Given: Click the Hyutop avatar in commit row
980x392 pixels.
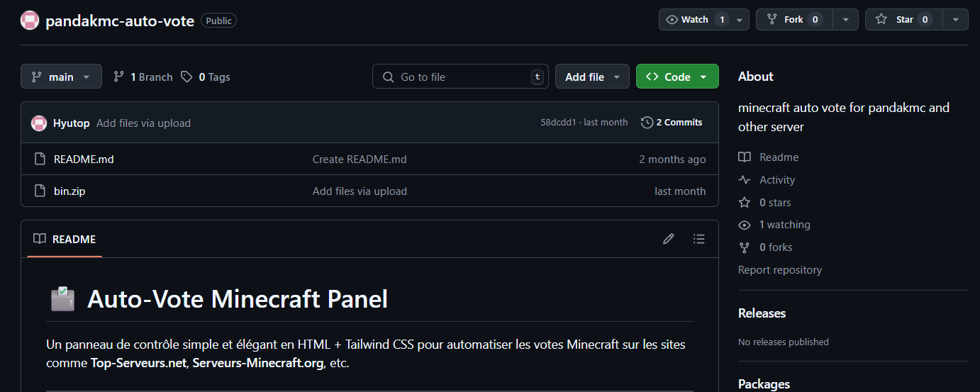Looking at the screenshot, I should pos(39,123).
